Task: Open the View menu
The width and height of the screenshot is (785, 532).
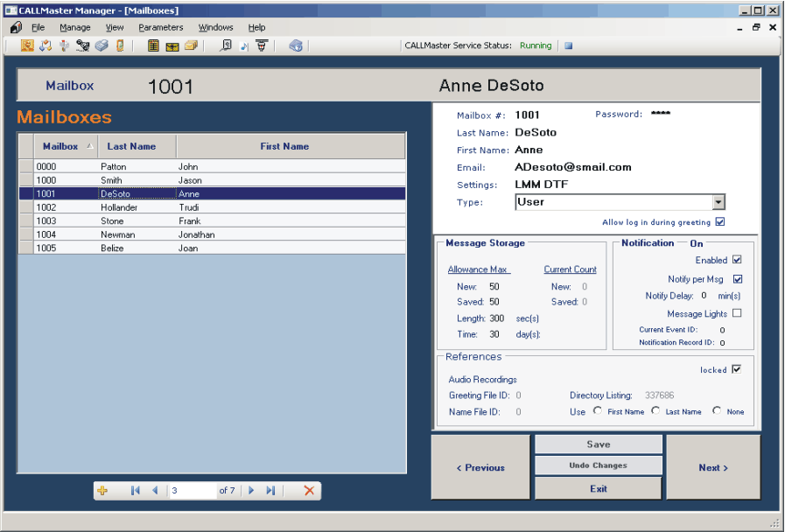Action: click(x=115, y=27)
